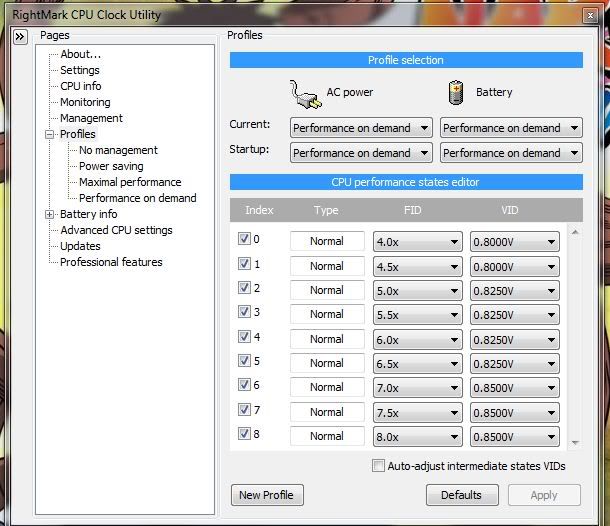Viewport: 610px width, 526px height.
Task: Uncheck performance state index 4
Action: [x=244, y=337]
